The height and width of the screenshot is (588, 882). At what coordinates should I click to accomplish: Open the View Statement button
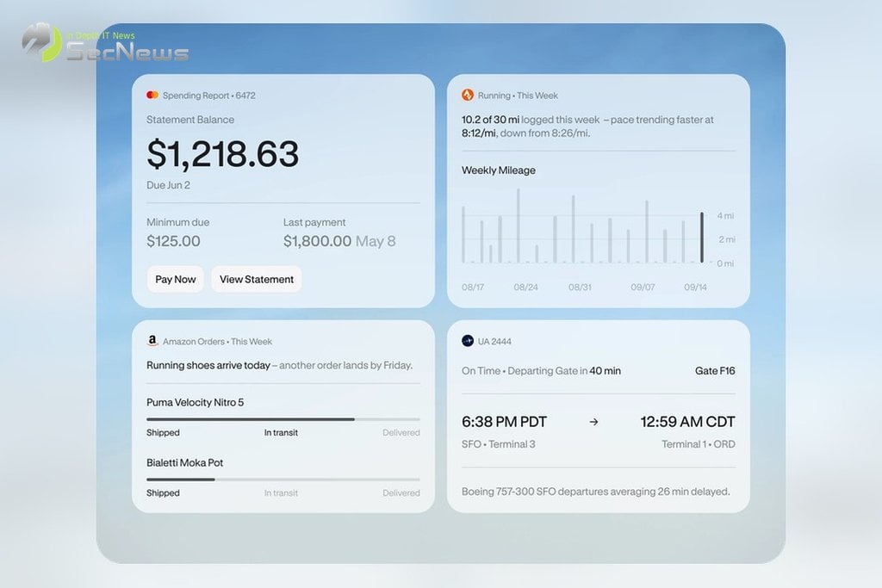257,279
